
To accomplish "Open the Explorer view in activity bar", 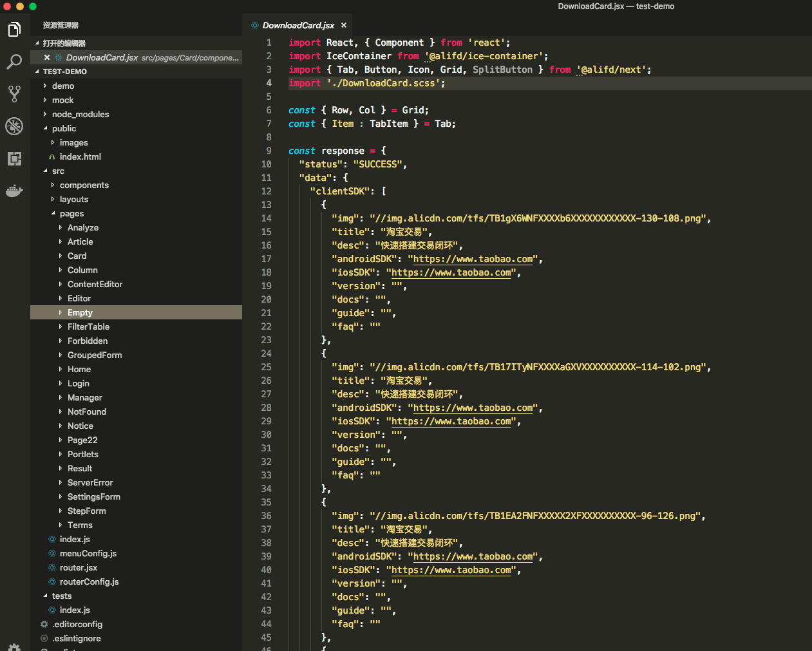I will tap(14, 30).
